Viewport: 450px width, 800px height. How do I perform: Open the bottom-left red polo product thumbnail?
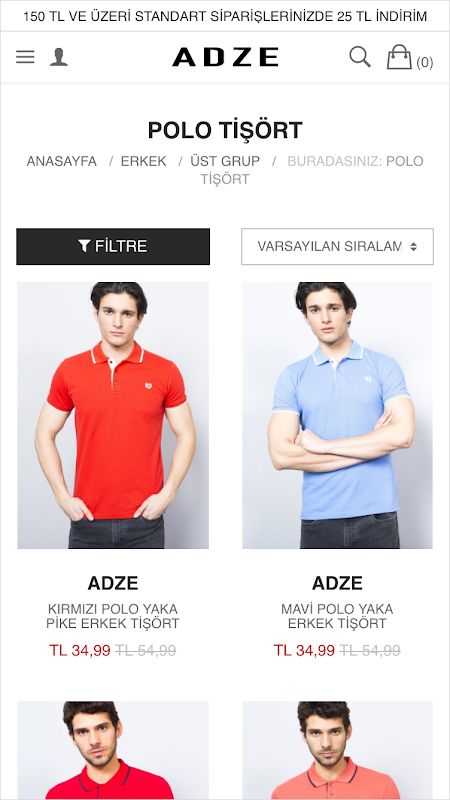point(113,750)
